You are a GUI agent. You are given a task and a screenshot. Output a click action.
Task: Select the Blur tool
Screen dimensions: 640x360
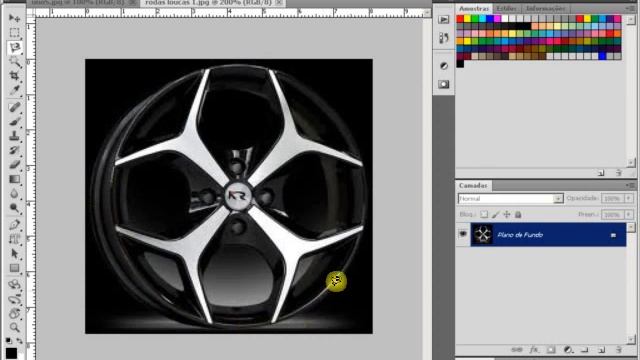pos(14,193)
